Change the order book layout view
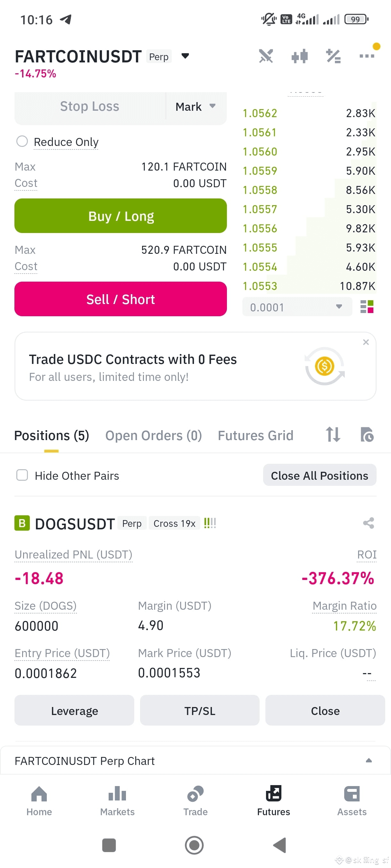The image size is (391, 868). coord(367,307)
